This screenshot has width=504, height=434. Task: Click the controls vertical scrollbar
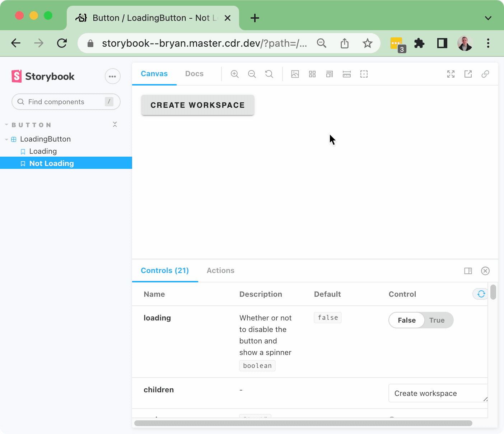point(493,292)
